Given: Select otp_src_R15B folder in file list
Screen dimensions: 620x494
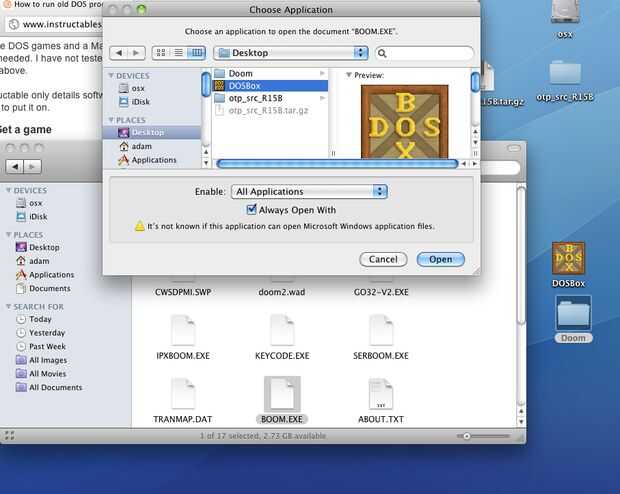Looking at the screenshot, I should point(270,98).
